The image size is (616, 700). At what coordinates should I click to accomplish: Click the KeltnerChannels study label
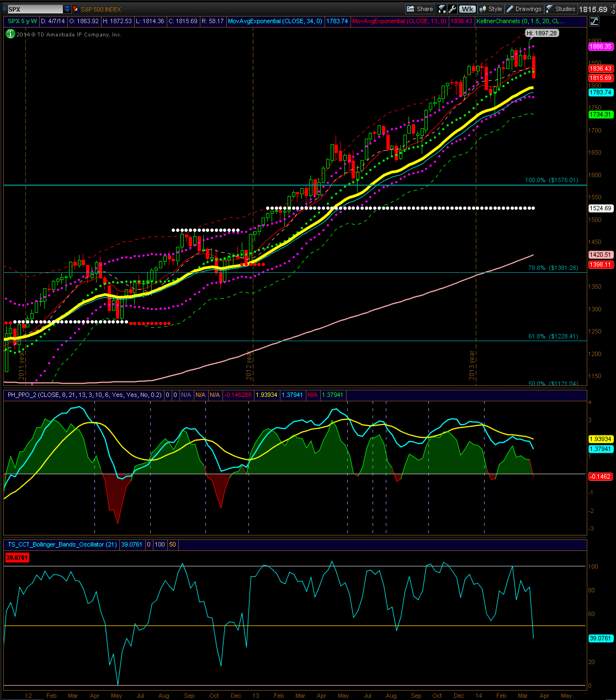520,21
